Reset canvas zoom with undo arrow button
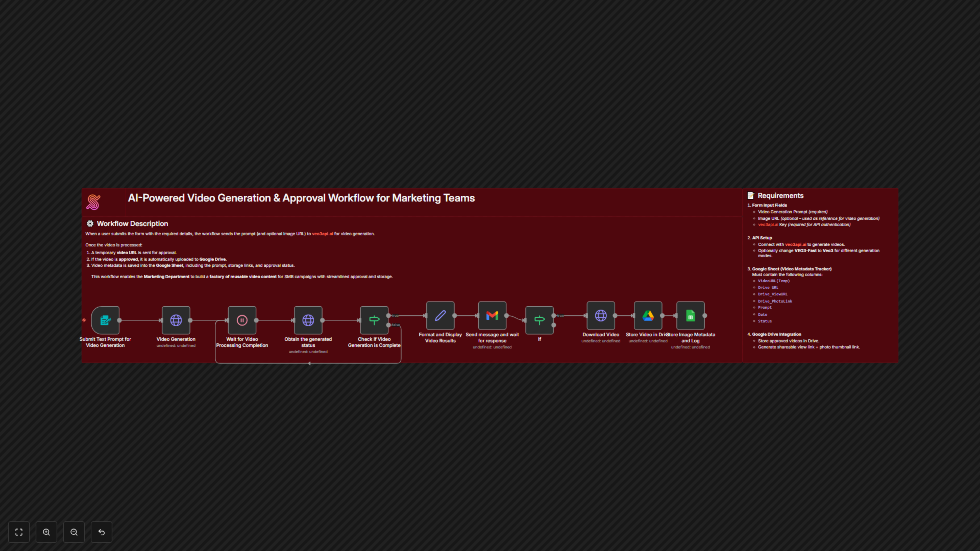 click(102, 532)
